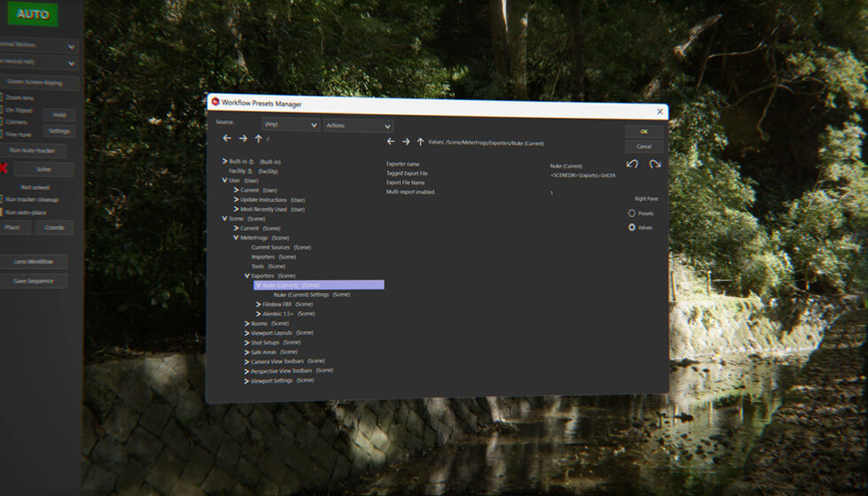This screenshot has width=868, height=496.
Task: Select Tools (Scene) tree row
Action: click(x=267, y=267)
